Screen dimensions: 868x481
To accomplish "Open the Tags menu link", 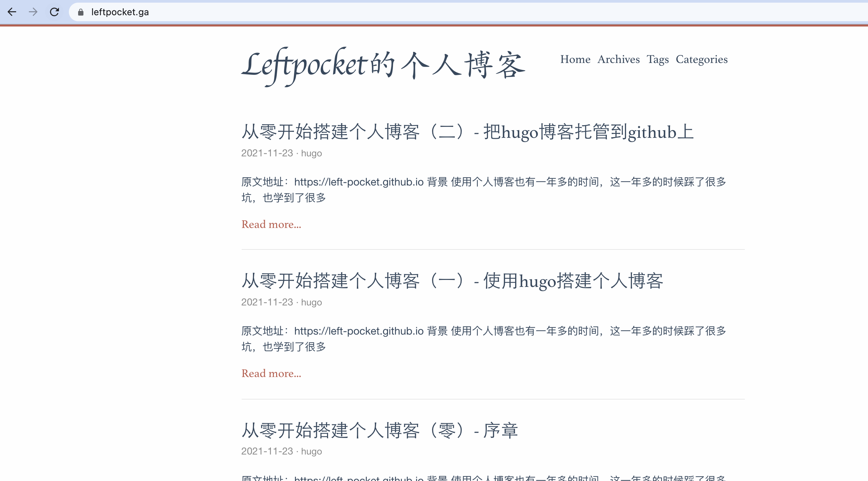I will [657, 59].
